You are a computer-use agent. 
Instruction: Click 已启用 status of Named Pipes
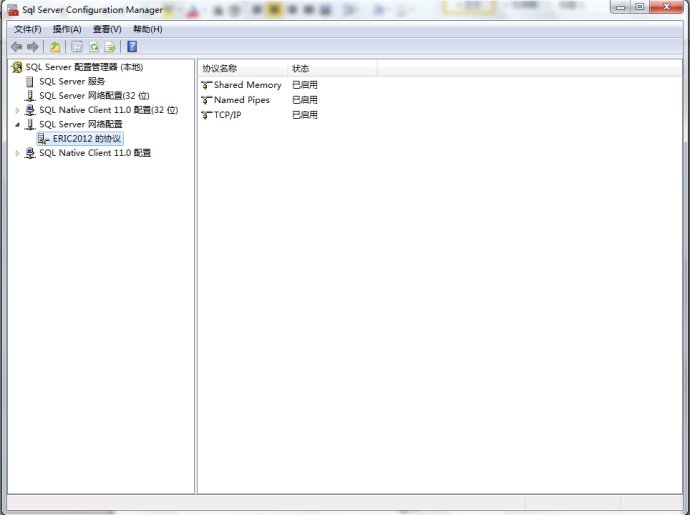pyautogui.click(x=305, y=100)
